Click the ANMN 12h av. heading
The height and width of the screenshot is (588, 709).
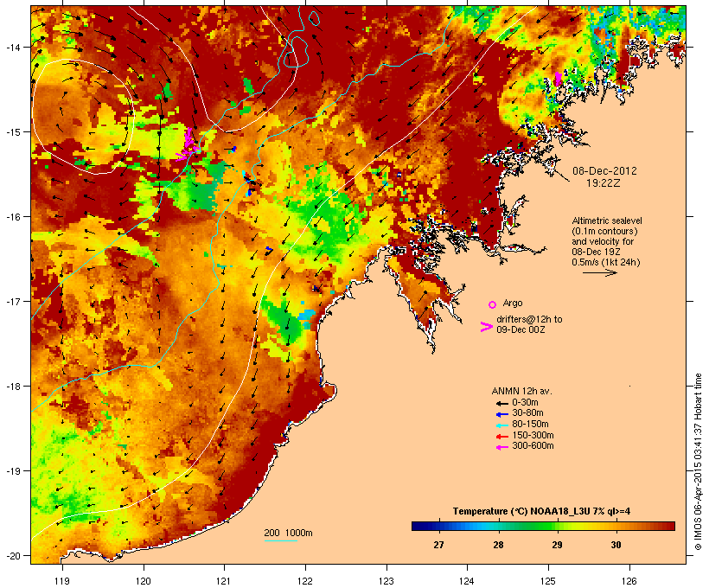coord(521,391)
